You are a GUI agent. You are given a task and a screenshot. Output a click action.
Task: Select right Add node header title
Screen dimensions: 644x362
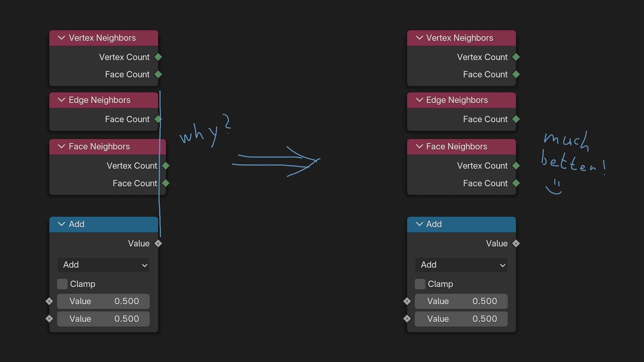tap(434, 224)
